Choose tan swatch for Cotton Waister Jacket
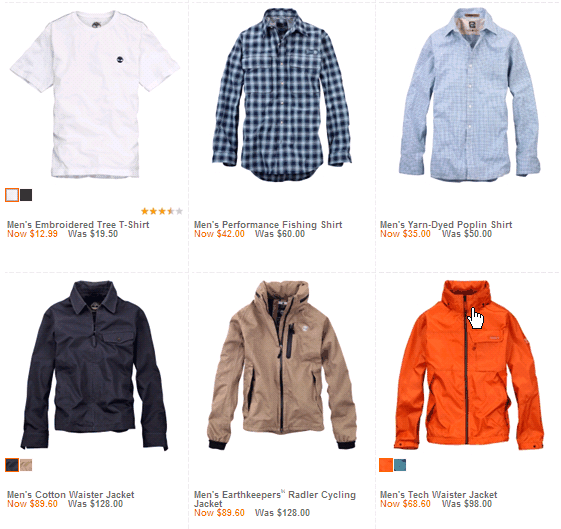 pyautogui.click(x=26, y=465)
